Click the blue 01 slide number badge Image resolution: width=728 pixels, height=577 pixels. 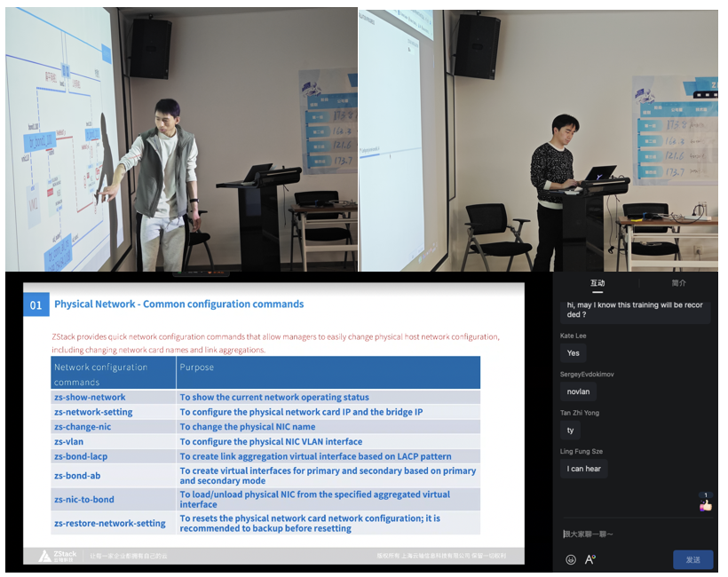(36, 305)
